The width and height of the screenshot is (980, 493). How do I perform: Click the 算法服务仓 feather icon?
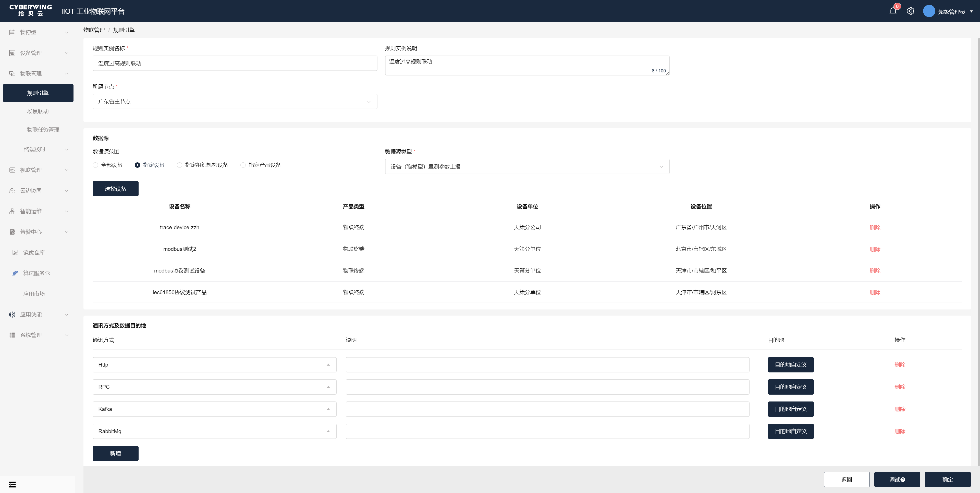[x=15, y=273]
